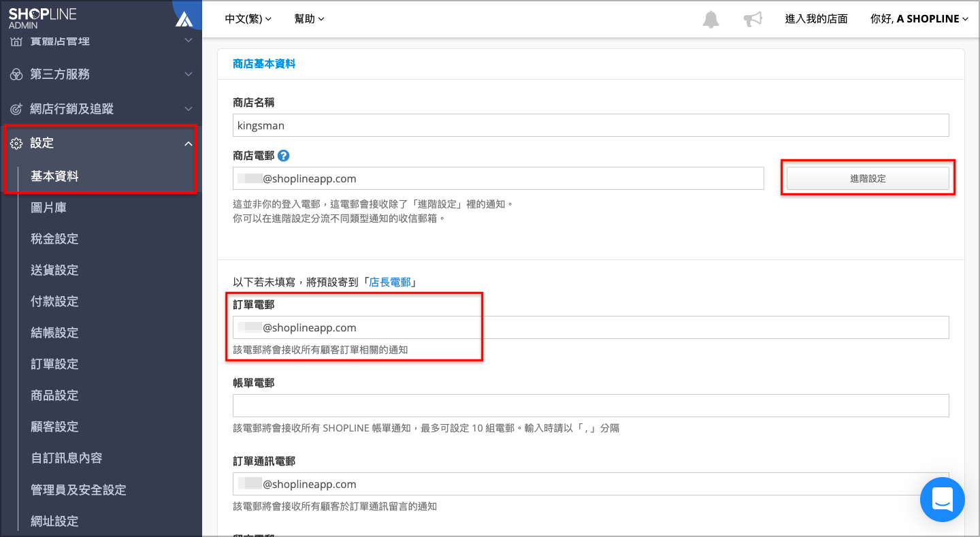Open the chat support bubble
This screenshot has width=980, height=537.
click(942, 500)
